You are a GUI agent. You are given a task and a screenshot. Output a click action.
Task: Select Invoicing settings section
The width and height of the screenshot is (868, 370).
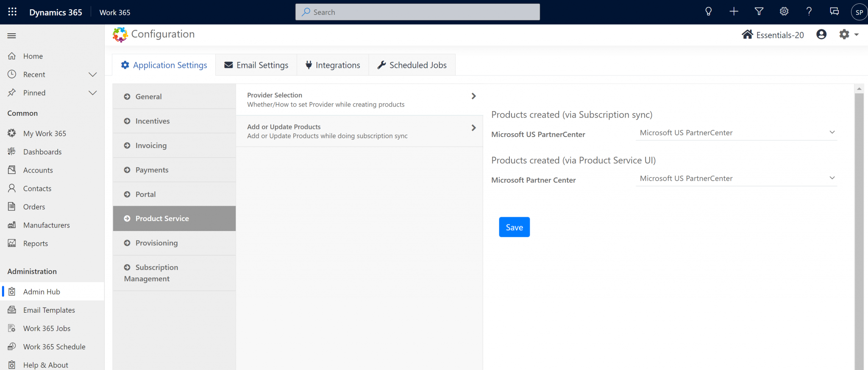click(174, 146)
